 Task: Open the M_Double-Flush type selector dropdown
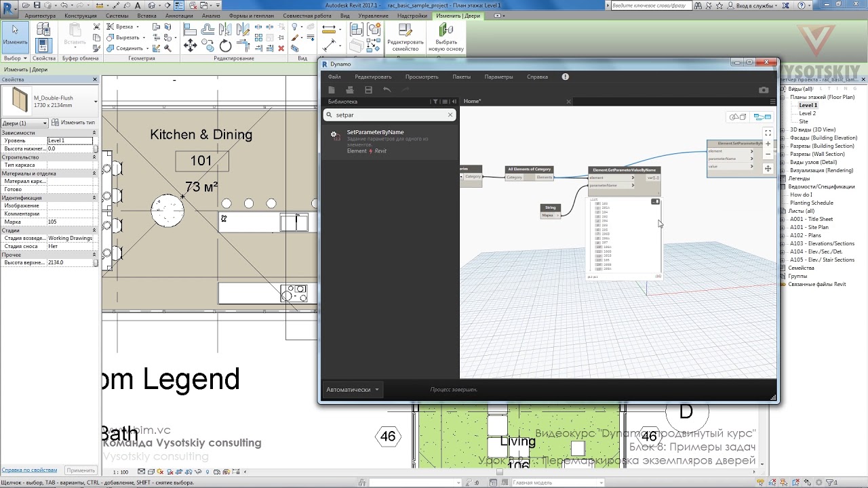click(96, 102)
